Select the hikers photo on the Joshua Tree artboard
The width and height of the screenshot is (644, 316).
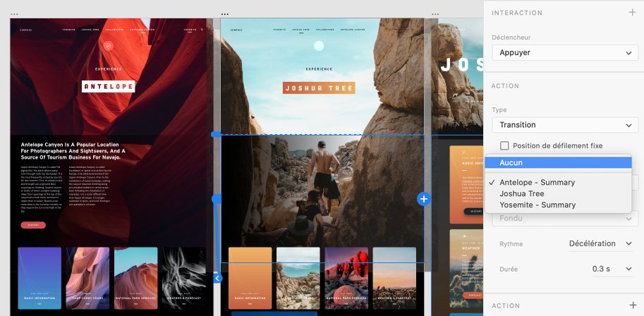322,199
